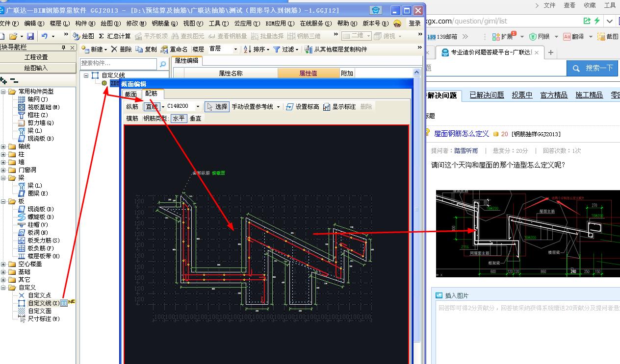Open the 首层 floor dropdown

[x=235, y=49]
